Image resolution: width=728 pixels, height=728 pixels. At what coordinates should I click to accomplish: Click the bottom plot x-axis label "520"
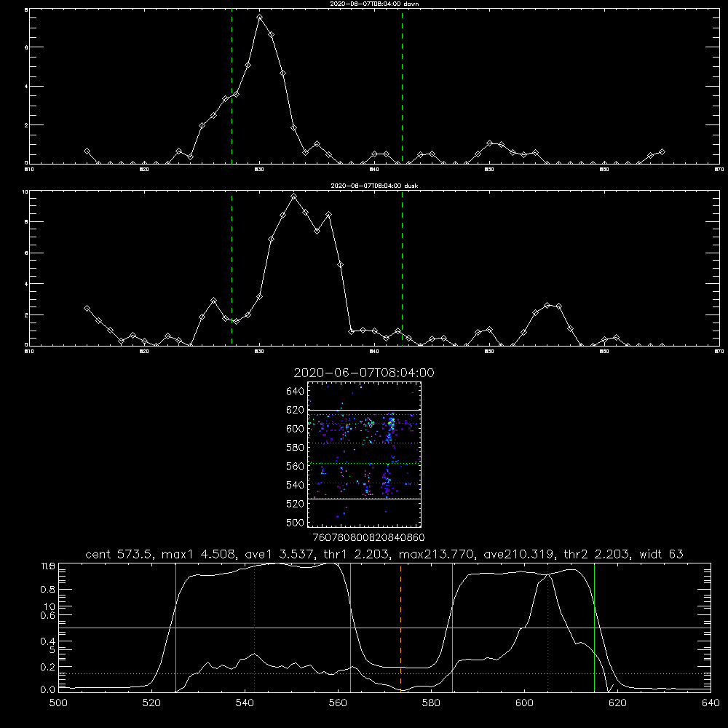(151, 703)
